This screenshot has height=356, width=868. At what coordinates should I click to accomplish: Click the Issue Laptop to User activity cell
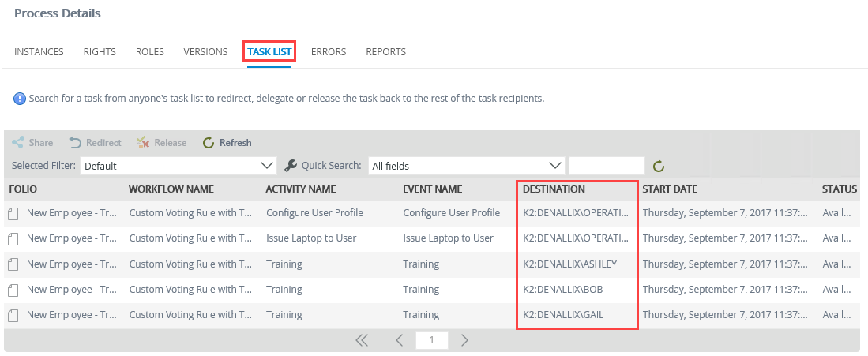(x=311, y=238)
